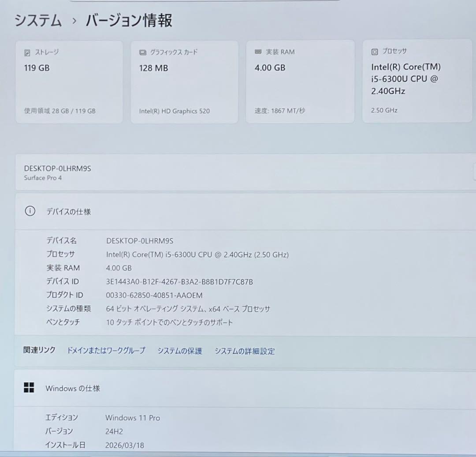Click the graphics card icon
The height and width of the screenshot is (457, 476).
coord(143,52)
